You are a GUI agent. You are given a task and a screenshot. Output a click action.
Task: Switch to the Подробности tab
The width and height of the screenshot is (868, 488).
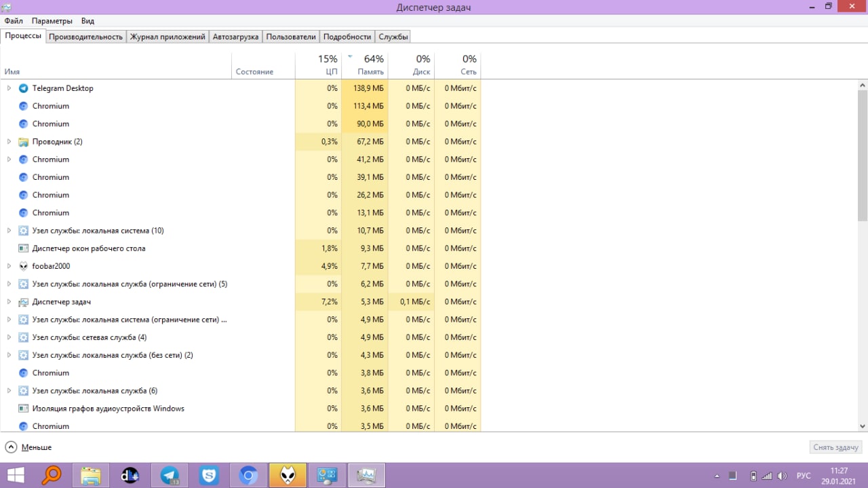point(347,37)
